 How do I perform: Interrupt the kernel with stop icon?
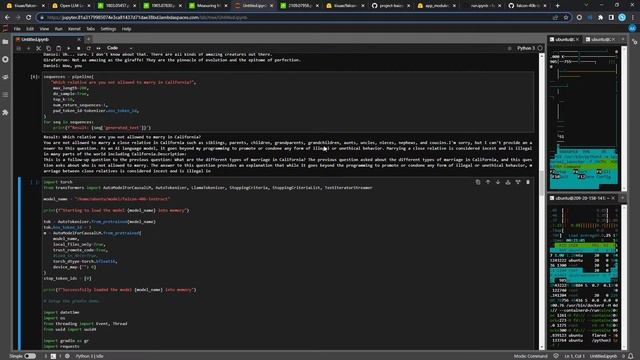[x=78, y=48]
